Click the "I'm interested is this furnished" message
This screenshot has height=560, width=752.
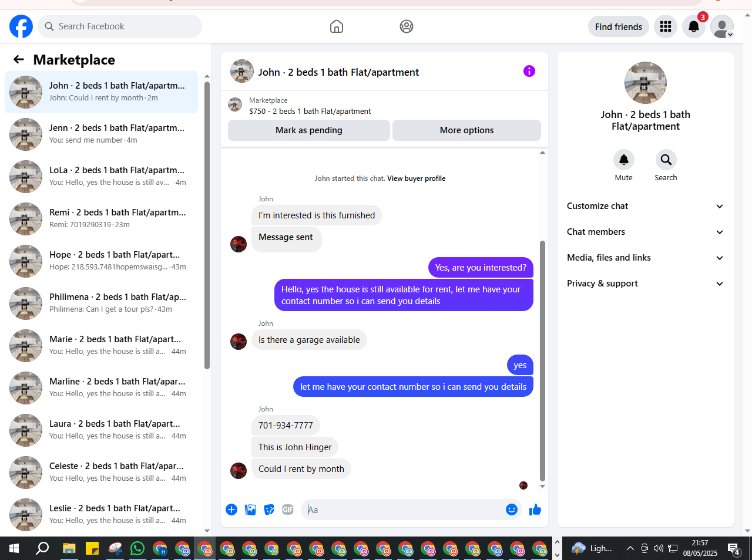[317, 215]
